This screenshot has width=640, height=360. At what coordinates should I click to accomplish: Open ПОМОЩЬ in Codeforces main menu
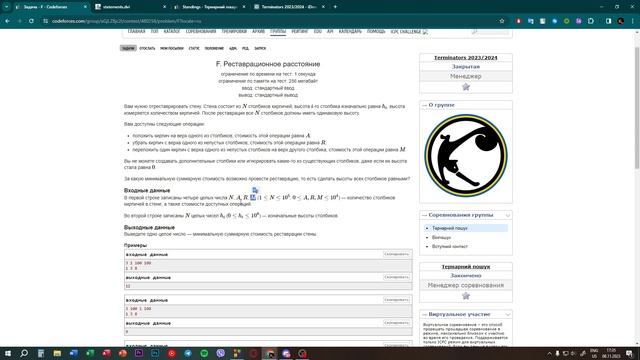376,31
